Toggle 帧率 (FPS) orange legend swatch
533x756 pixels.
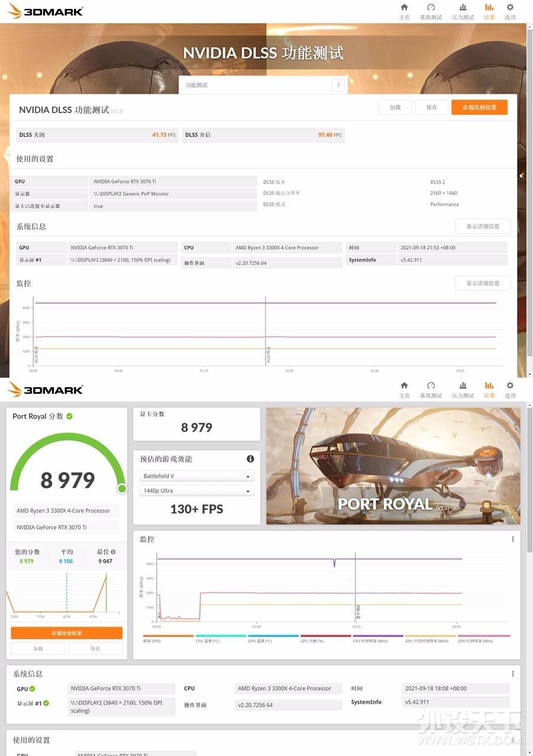point(168,636)
